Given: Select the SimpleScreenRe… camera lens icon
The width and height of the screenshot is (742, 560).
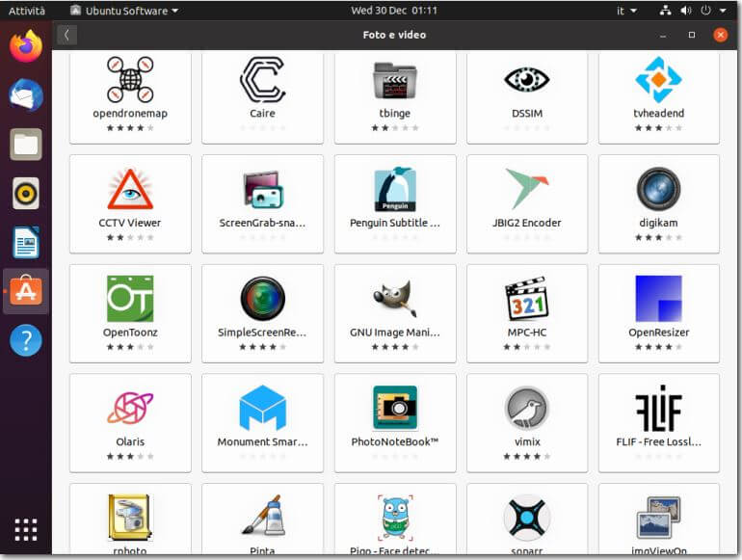Looking at the screenshot, I should [x=263, y=299].
